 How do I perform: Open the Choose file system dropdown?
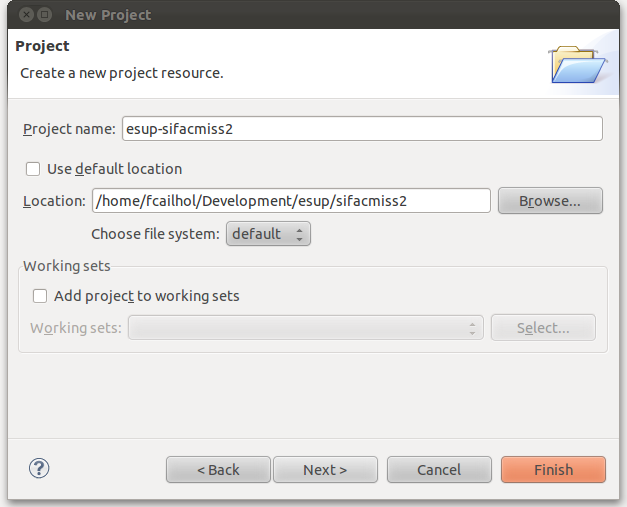tap(269, 234)
